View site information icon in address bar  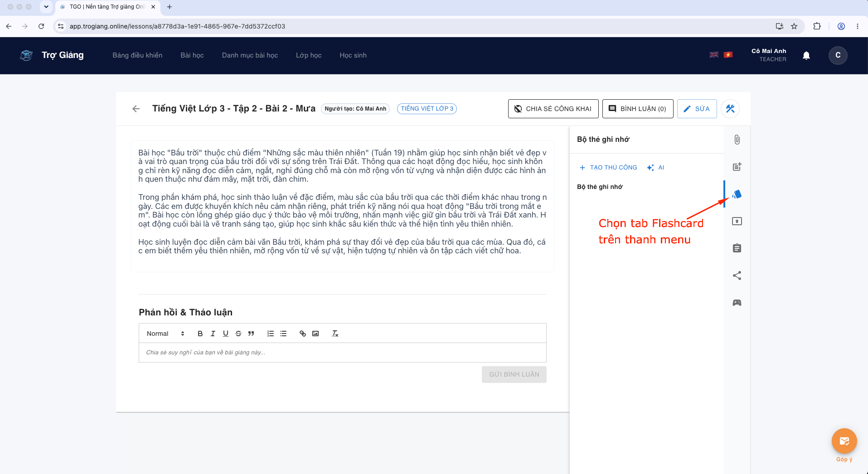click(61, 26)
